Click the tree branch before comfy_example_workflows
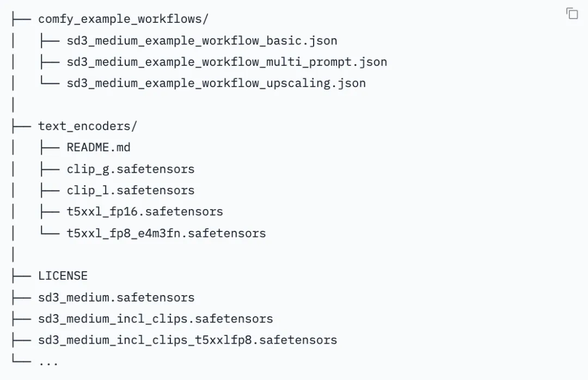 [x=21, y=19]
